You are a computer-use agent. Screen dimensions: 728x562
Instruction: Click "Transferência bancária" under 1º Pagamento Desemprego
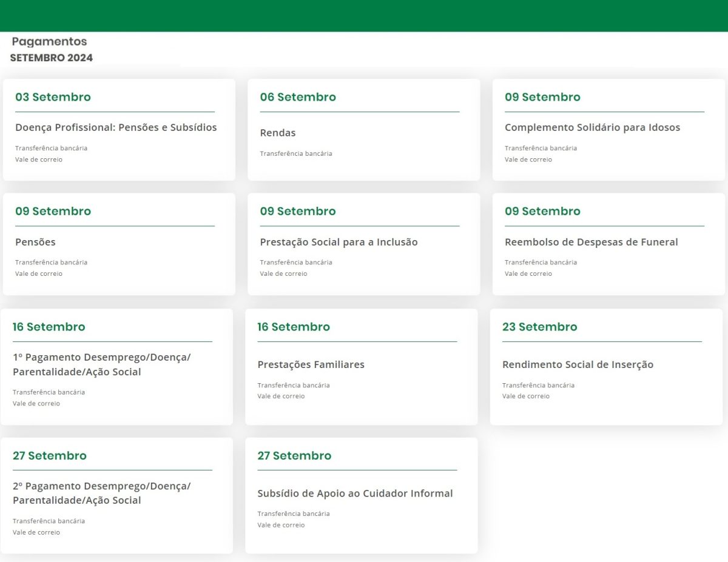49,392
